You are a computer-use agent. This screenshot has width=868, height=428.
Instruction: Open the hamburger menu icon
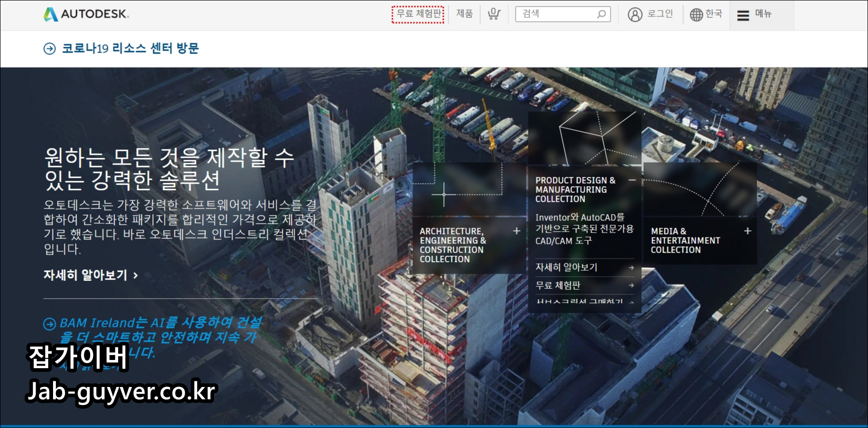pyautogui.click(x=743, y=15)
